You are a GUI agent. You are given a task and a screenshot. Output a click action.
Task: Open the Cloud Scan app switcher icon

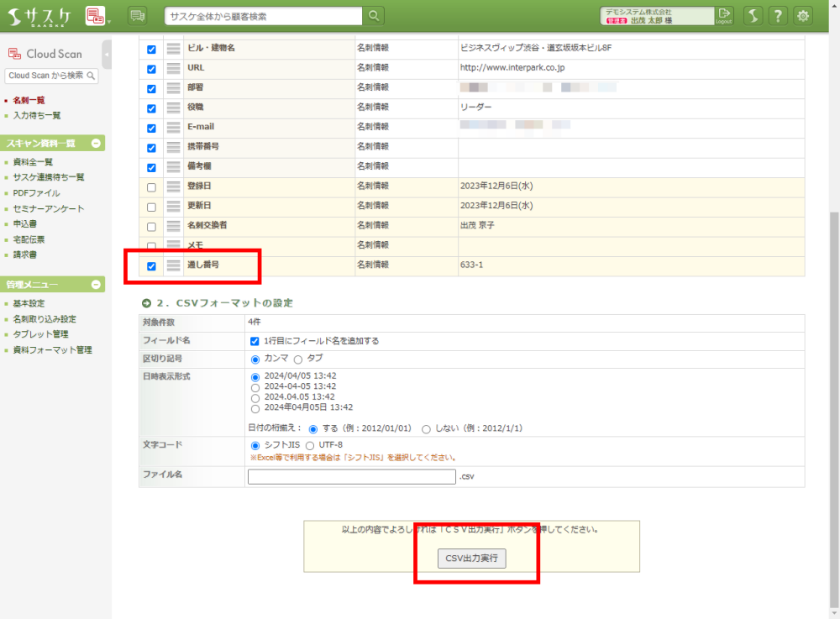pos(96,15)
